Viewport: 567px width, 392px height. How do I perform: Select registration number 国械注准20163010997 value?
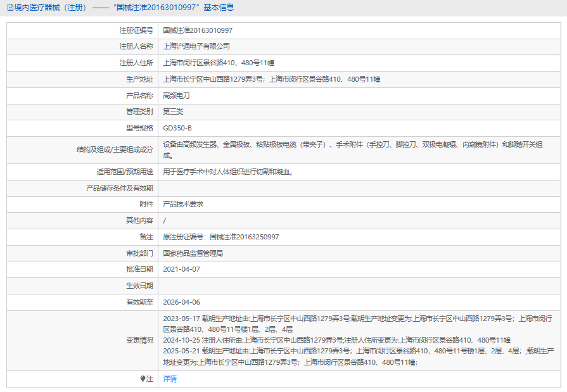click(x=198, y=30)
